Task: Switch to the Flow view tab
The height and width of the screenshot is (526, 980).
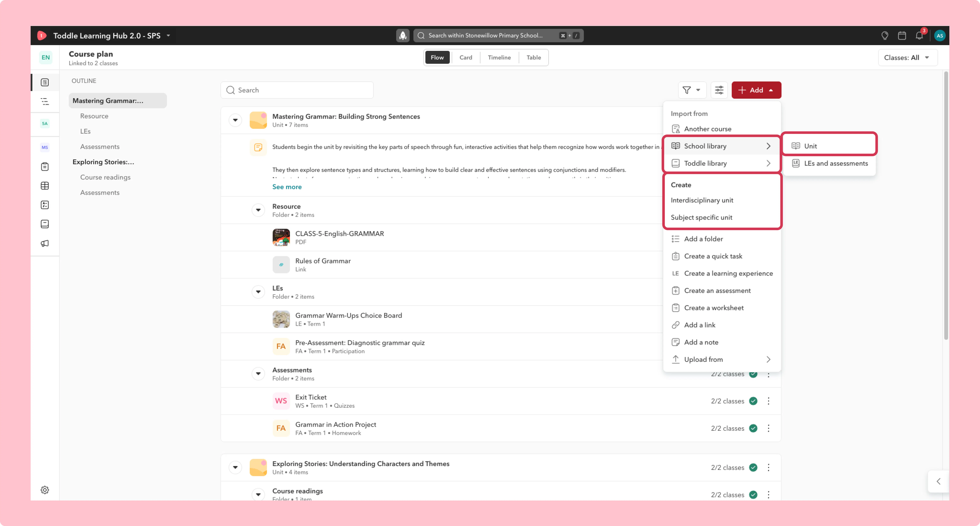Action: coord(437,57)
